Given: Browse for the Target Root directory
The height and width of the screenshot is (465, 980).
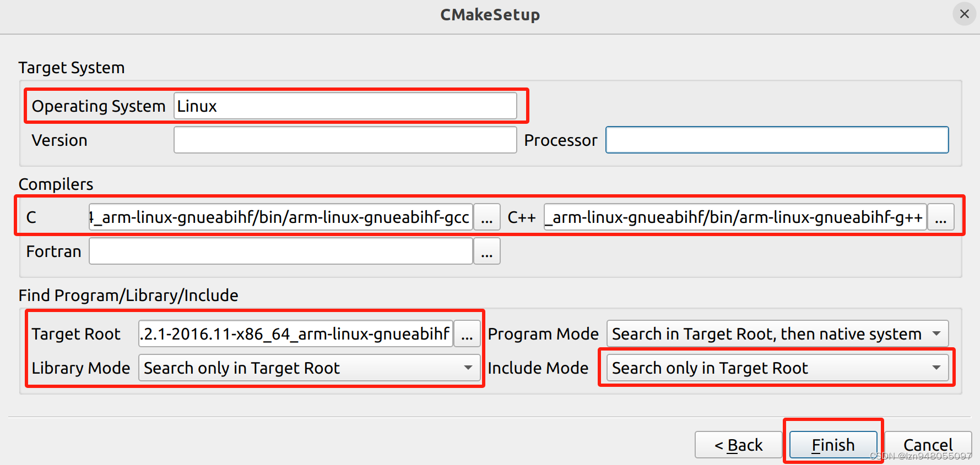Looking at the screenshot, I should point(467,333).
